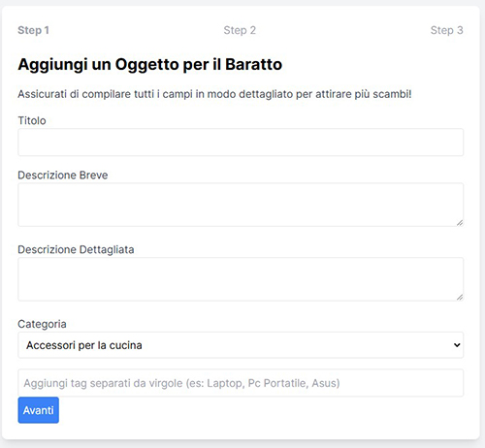Click the Titolo label
Image resolution: width=485 pixels, height=448 pixels.
pos(32,120)
